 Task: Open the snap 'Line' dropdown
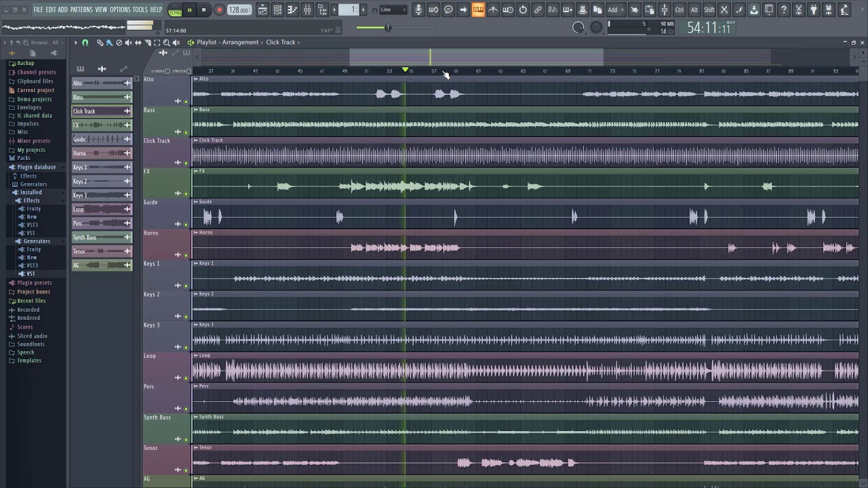(x=393, y=9)
